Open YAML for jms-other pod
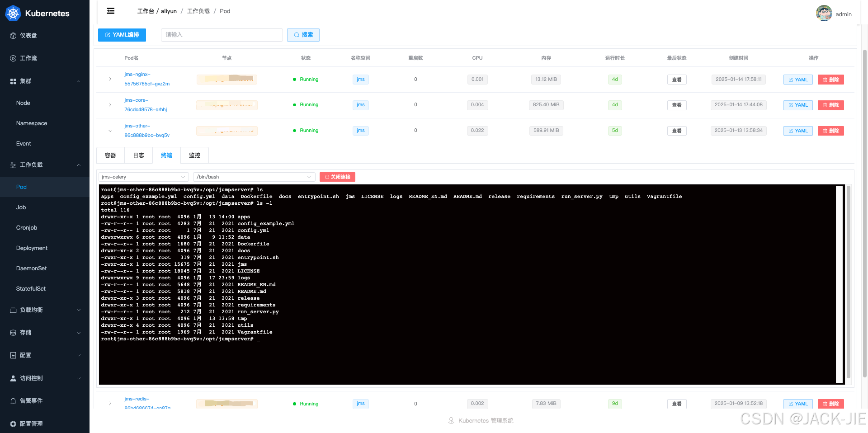 click(x=798, y=131)
